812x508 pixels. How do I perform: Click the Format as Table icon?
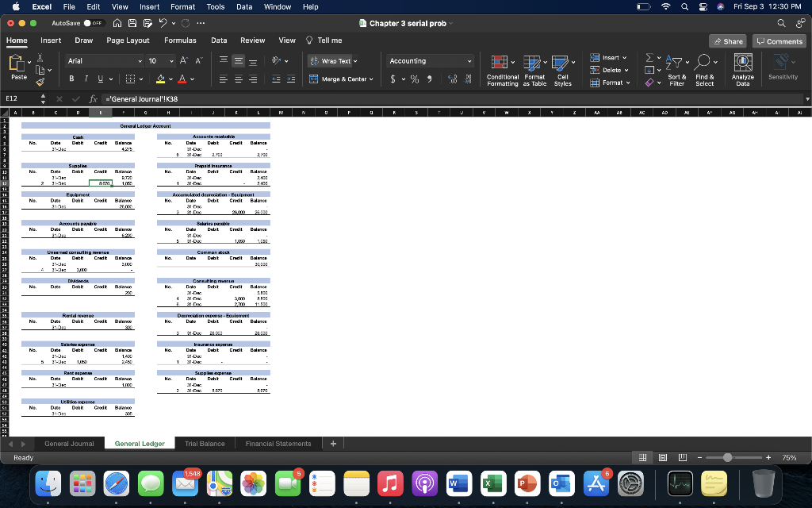pyautogui.click(x=530, y=68)
